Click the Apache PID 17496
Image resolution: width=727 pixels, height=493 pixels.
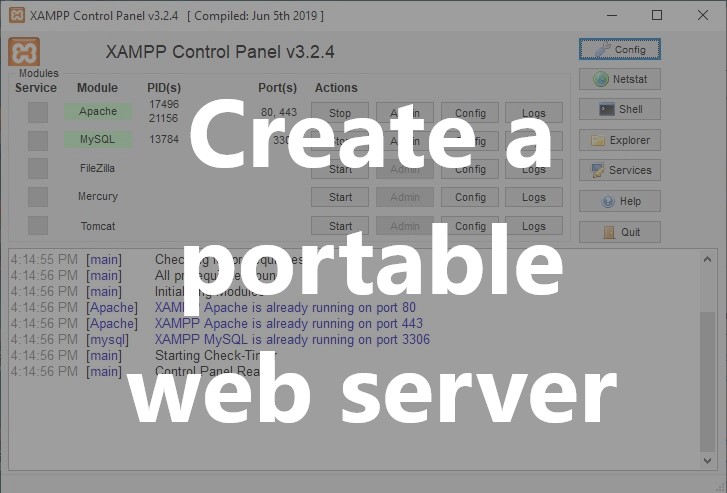point(164,104)
